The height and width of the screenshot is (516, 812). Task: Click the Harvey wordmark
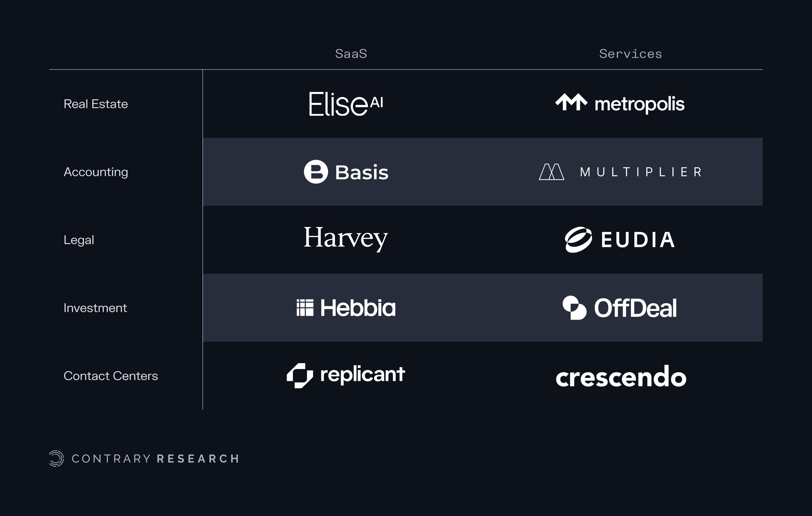346,239
